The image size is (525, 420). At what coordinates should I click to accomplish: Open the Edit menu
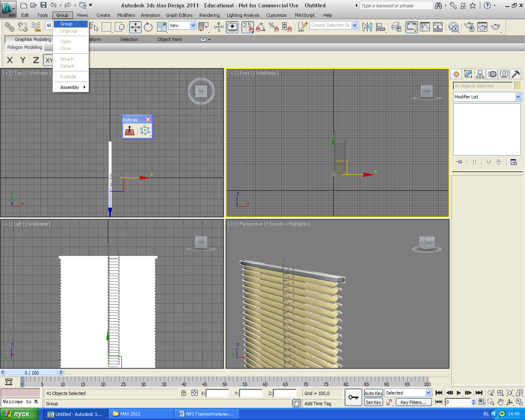point(25,15)
